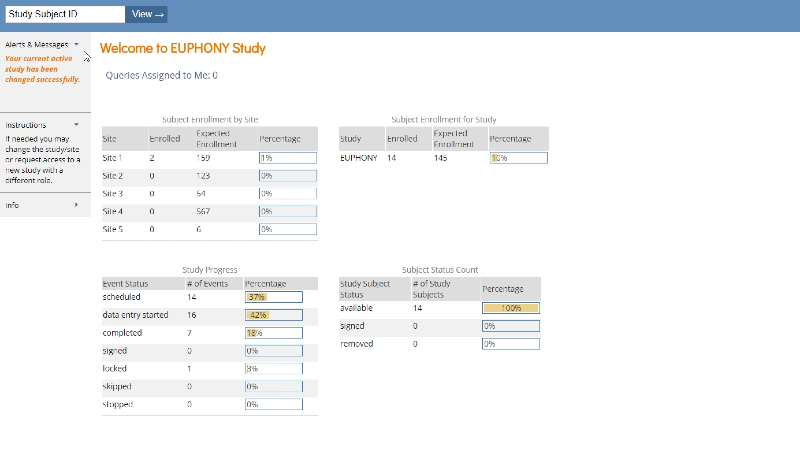Click EUPHONY study percentage progress bar
The image size is (800, 450).
(x=518, y=158)
